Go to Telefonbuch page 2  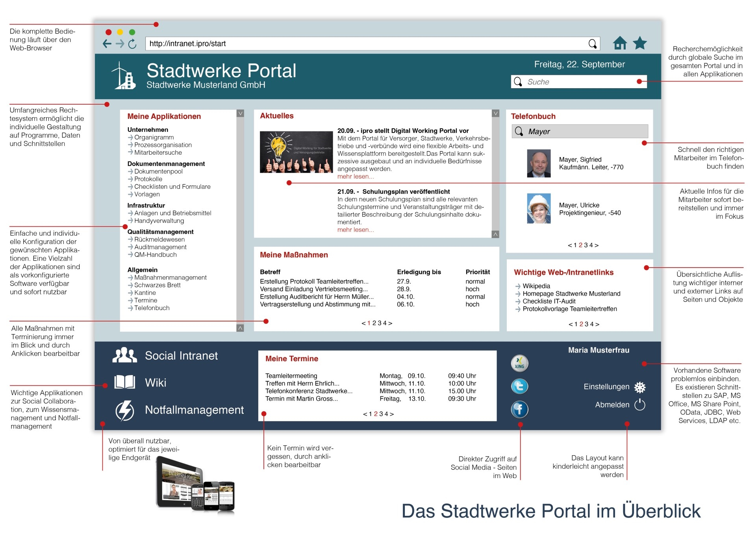click(580, 245)
